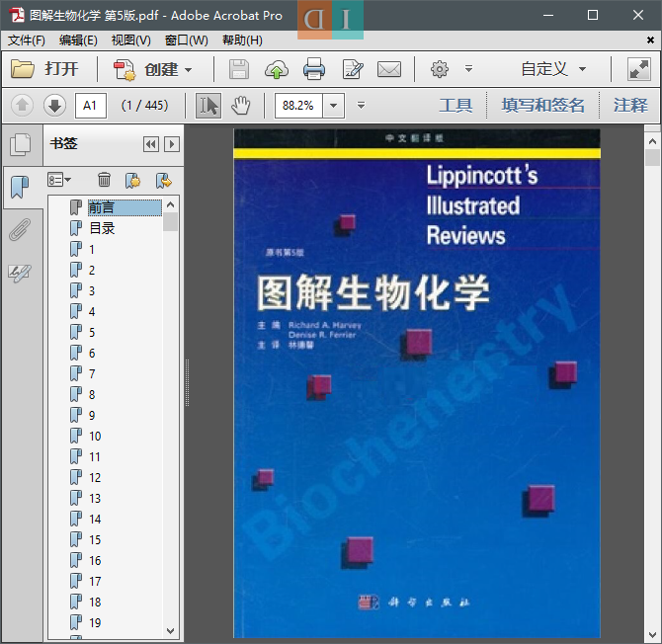The image size is (662, 644).
Task: Add a new bookmark with star icon
Action: 133,180
